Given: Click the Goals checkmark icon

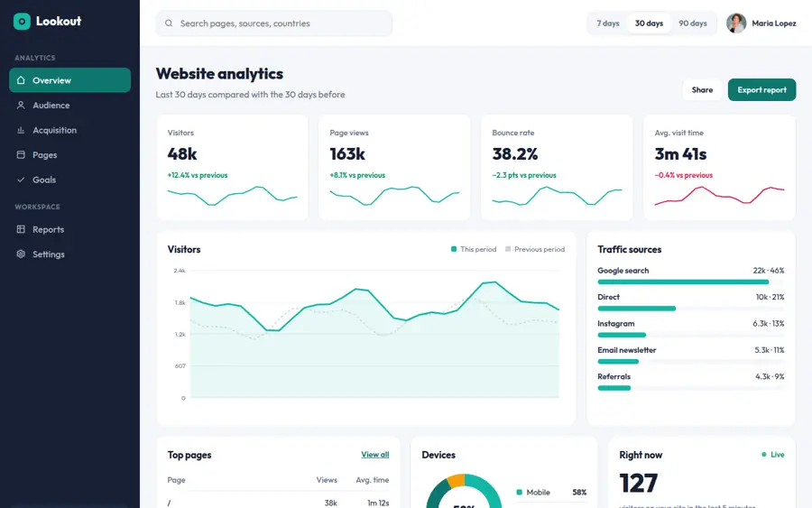Looking at the screenshot, I should coord(21,180).
